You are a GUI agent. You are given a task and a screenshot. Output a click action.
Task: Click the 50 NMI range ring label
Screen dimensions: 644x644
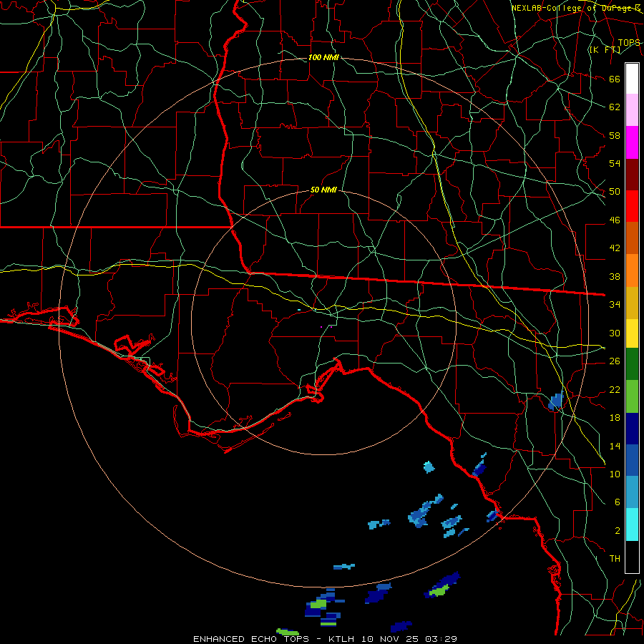(323, 190)
